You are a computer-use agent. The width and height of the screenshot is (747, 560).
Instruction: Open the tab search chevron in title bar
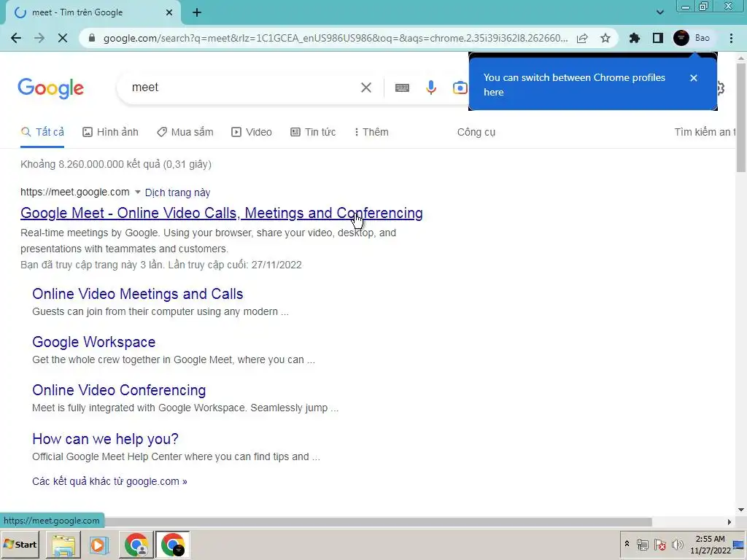click(659, 12)
